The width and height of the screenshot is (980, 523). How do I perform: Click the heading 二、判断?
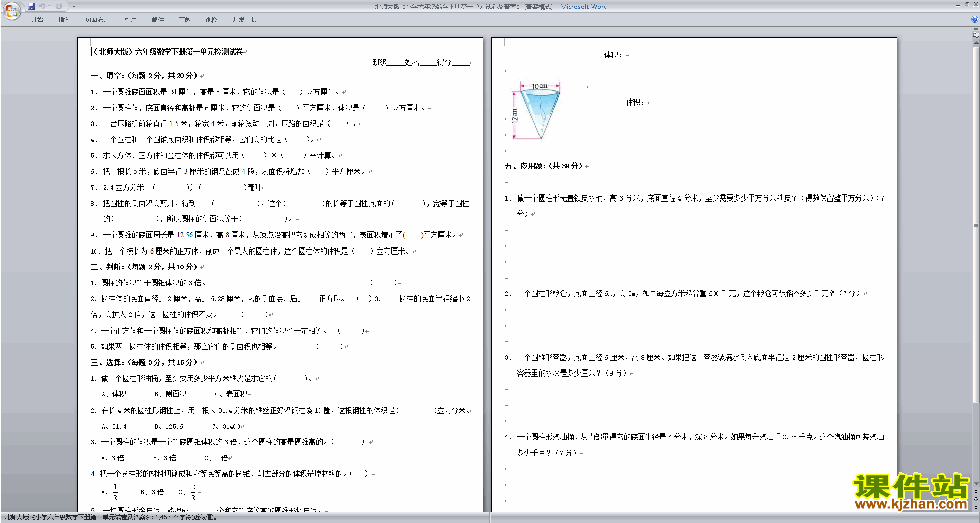[x=144, y=267]
